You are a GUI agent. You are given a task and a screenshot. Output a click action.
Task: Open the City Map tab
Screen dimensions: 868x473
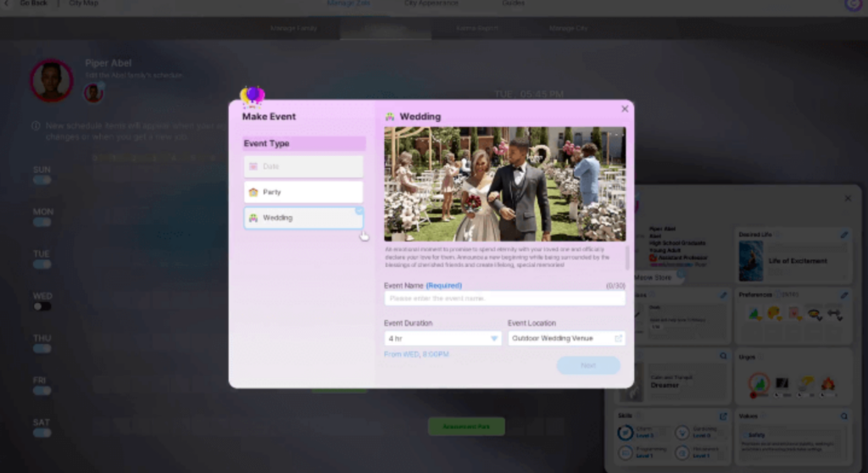[x=84, y=3]
